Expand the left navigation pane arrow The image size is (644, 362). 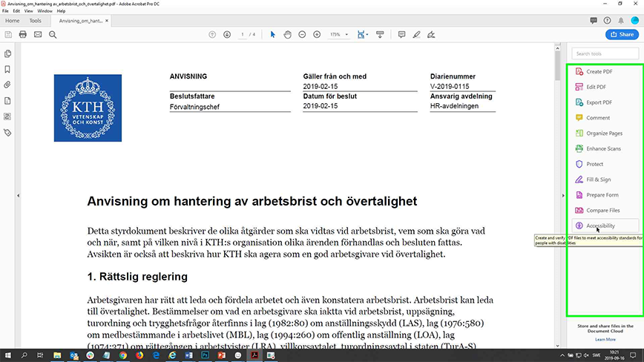(18, 196)
